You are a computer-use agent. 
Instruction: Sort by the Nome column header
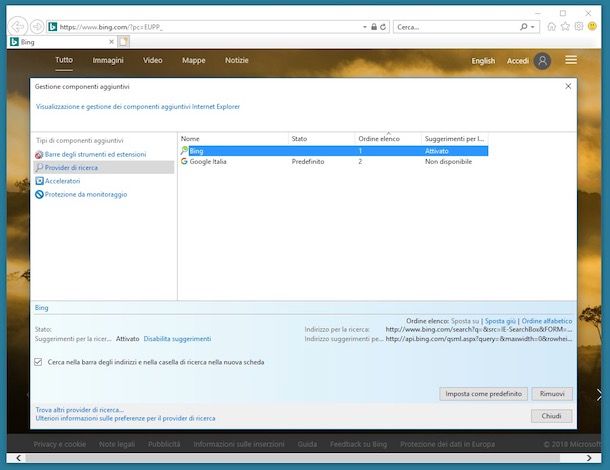[233, 139]
